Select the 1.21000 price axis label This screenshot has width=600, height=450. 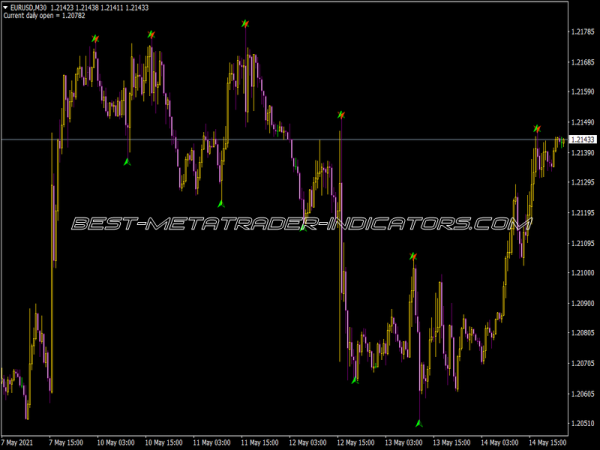[x=581, y=273]
